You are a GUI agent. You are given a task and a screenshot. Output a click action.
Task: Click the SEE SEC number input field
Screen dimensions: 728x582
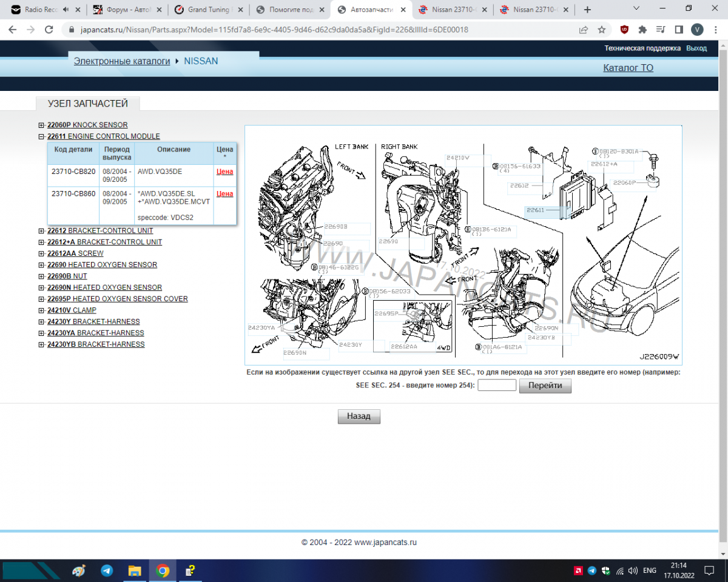(x=497, y=386)
